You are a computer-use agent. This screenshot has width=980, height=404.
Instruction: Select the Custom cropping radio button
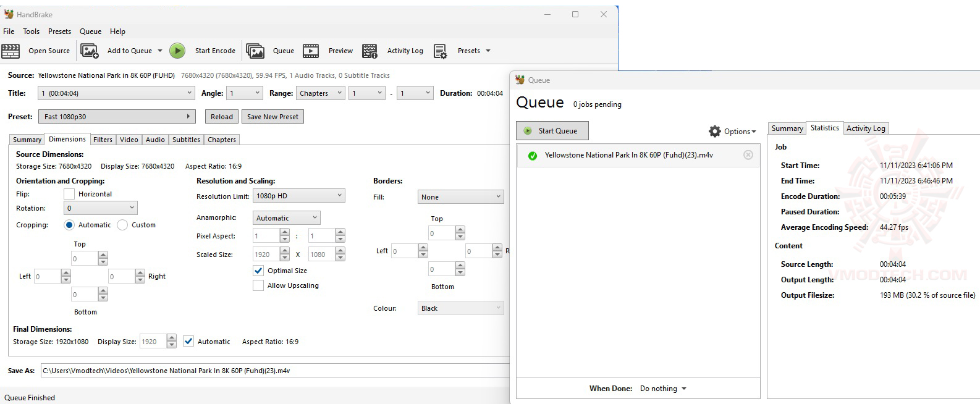coord(122,225)
